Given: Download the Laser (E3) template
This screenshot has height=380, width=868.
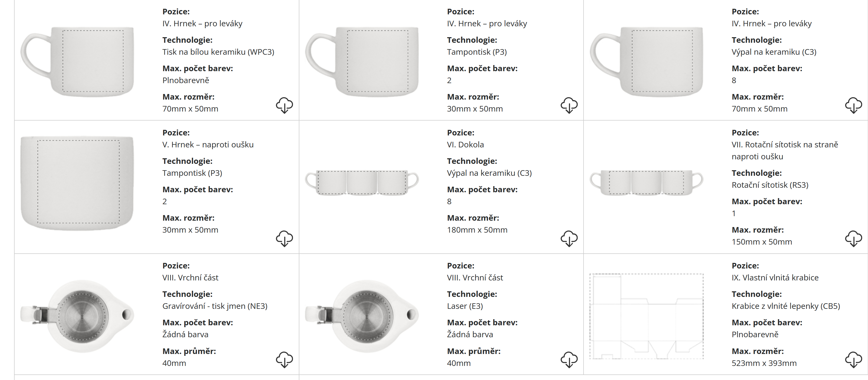Looking at the screenshot, I should 569,360.
